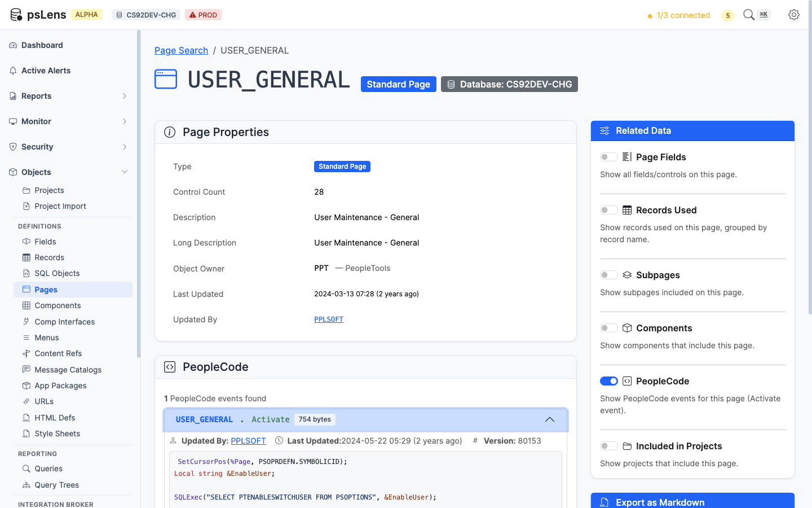Enable the Included in Projects toggle
This screenshot has height=508, width=812.
point(609,446)
